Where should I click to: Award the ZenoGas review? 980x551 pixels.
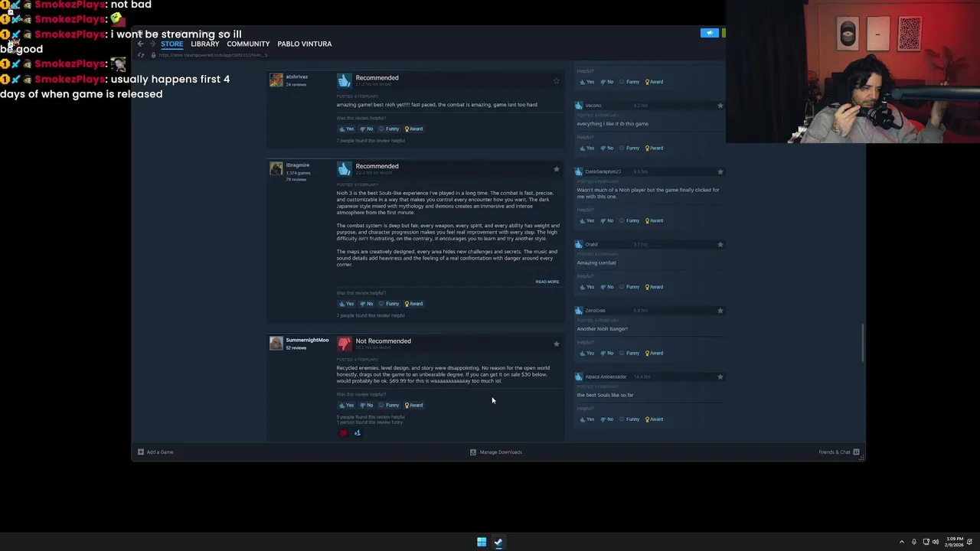654,353
